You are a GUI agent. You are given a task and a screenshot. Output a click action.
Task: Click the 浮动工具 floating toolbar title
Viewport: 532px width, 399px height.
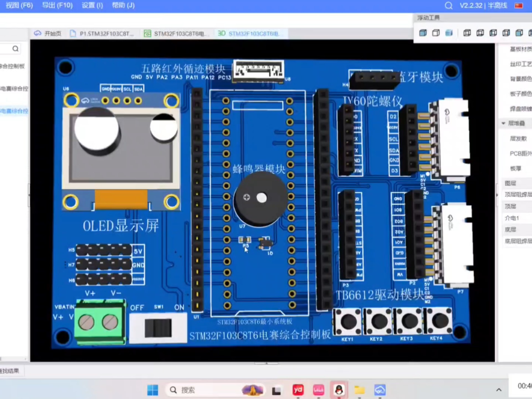429,18
